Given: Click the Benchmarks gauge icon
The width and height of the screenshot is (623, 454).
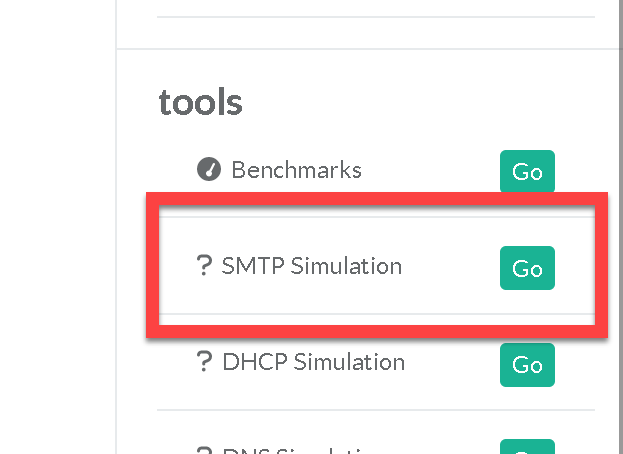Looking at the screenshot, I should click(x=208, y=170).
